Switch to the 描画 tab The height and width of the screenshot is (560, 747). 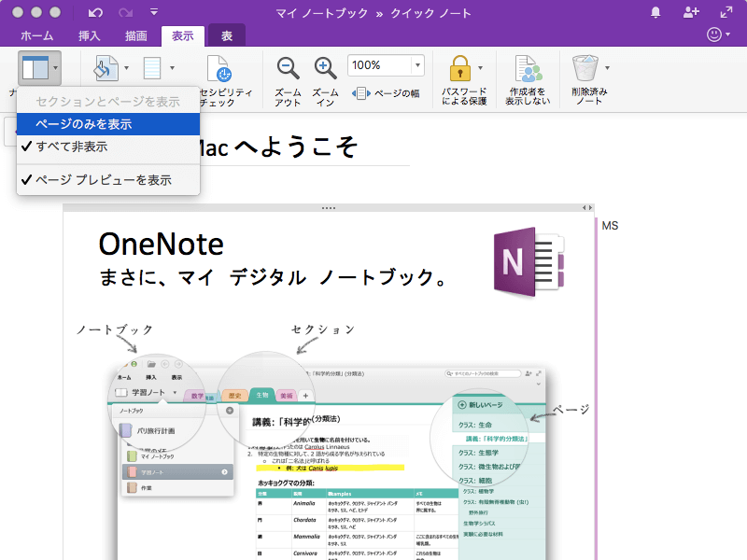[x=135, y=35]
